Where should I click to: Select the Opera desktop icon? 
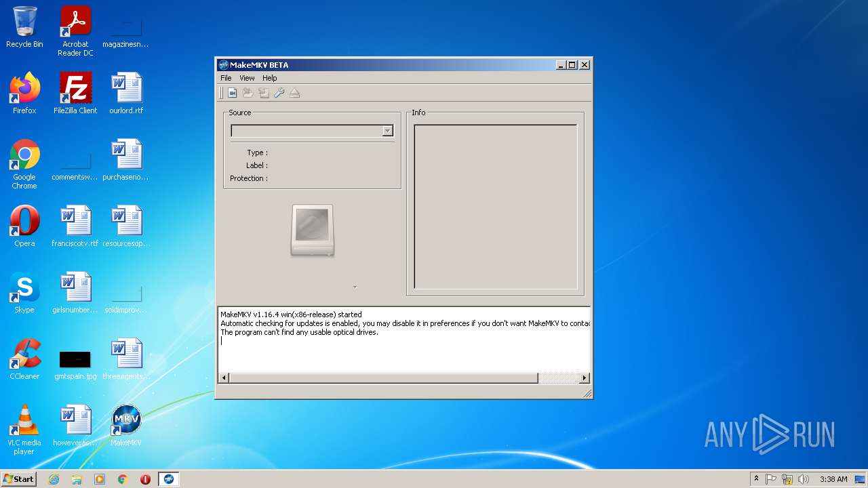[24, 226]
